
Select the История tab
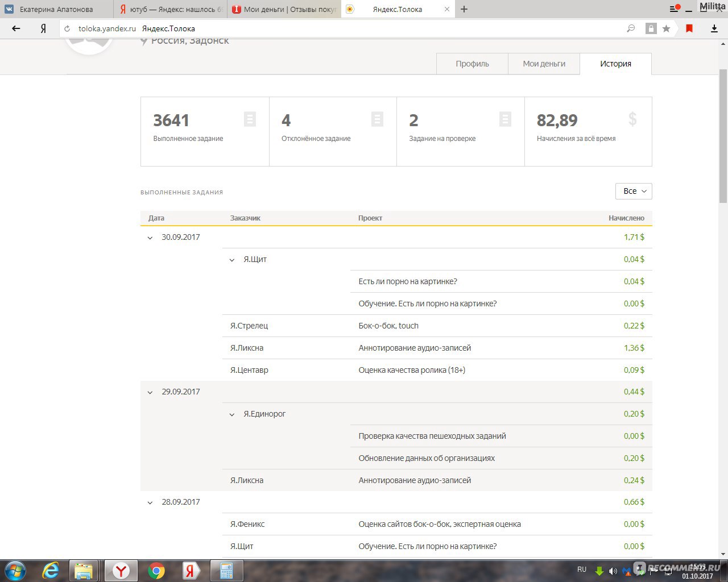[615, 64]
